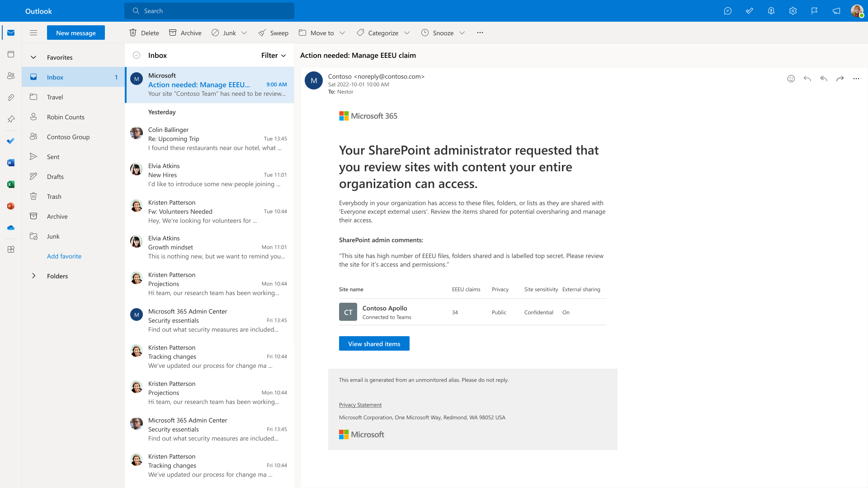This screenshot has height=488, width=868.
Task: Click in the Search box
Action: 209,11
